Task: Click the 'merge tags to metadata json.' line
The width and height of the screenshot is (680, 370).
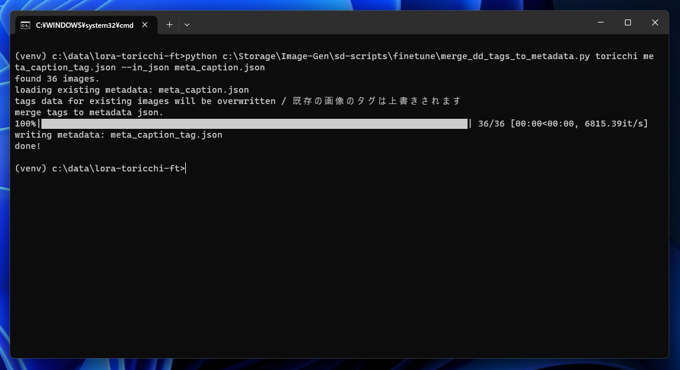Action: [x=89, y=112]
